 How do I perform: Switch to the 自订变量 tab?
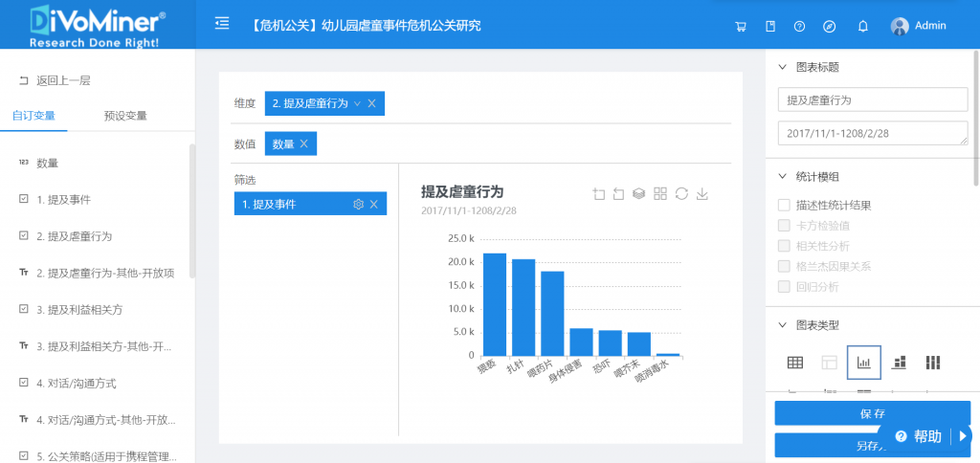[33, 116]
